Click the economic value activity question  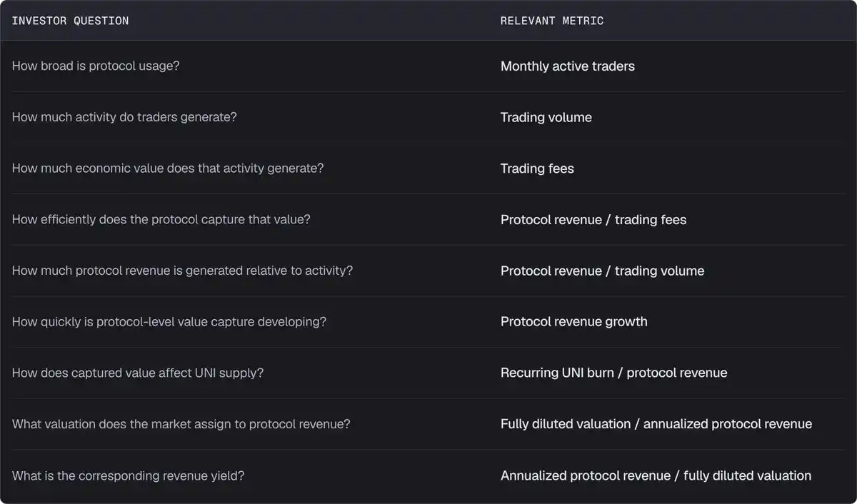[168, 168]
